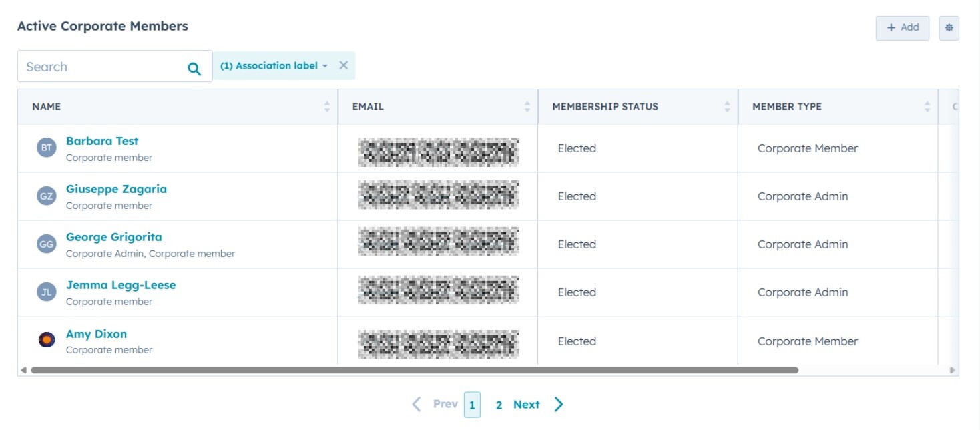980x430 pixels.
Task: Click Amy Dixon's profile picture
Action: pyautogui.click(x=46, y=341)
